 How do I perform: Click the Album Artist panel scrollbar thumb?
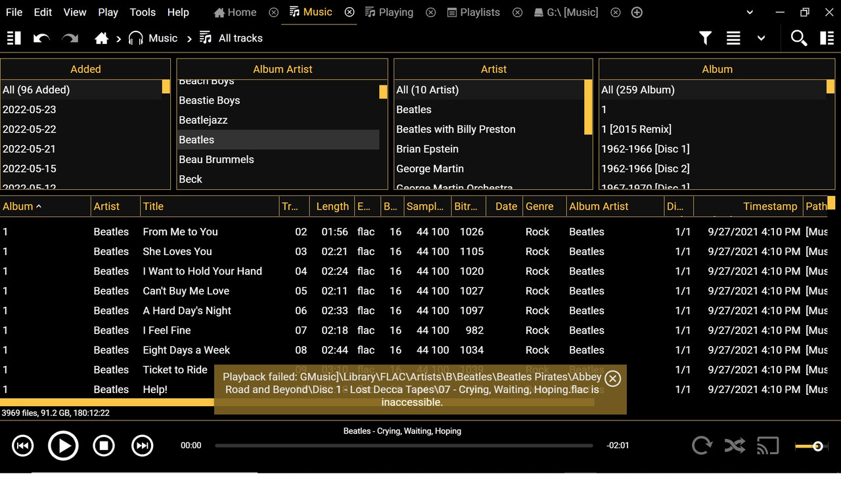[x=383, y=92]
